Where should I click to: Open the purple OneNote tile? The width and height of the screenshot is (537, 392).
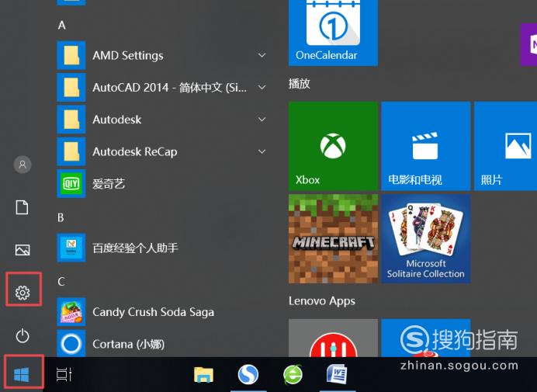pyautogui.click(x=528, y=44)
